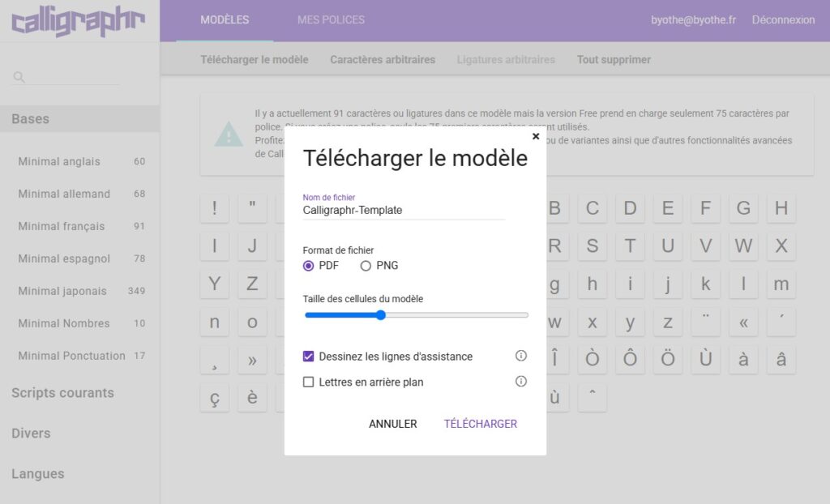Click the lowercase k character tile
The width and height of the screenshot is (830, 504).
pyautogui.click(x=706, y=284)
